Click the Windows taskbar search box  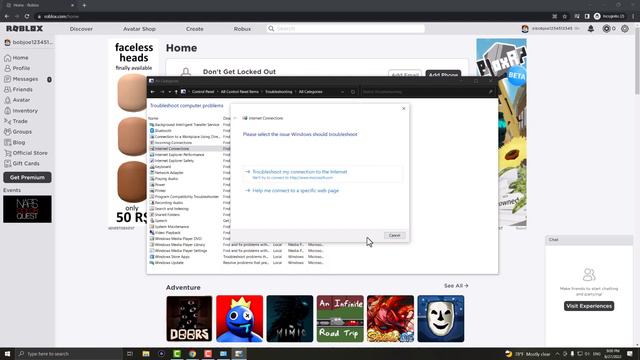tap(69, 354)
